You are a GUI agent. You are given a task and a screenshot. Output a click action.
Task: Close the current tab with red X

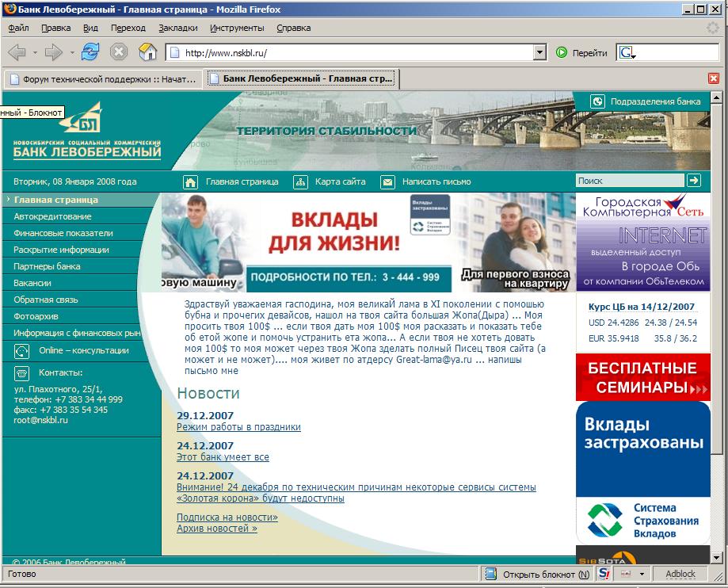(714, 78)
